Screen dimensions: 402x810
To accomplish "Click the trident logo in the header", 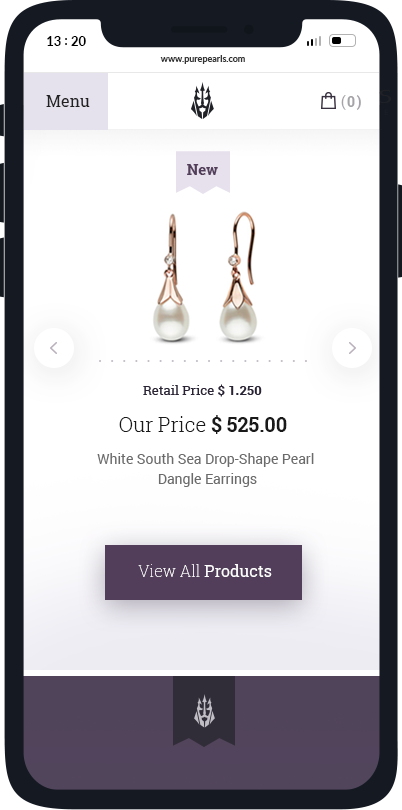I will pyautogui.click(x=202, y=101).
